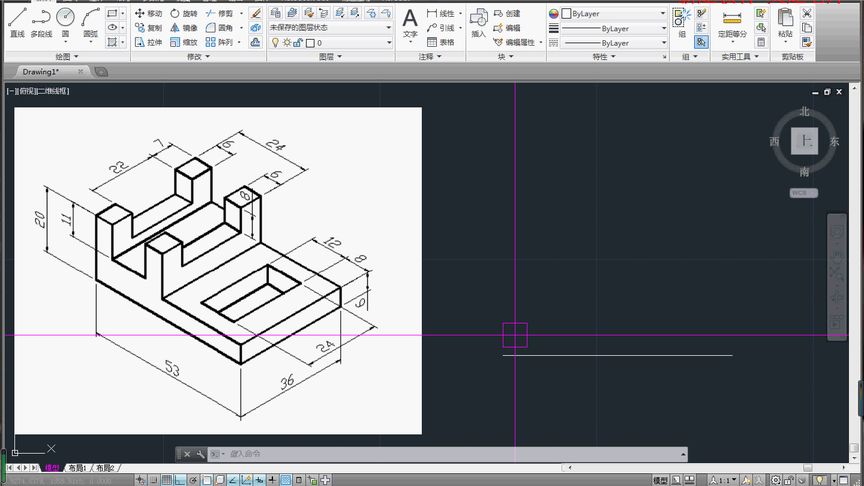The image size is (864, 486).
Task: Click the 定距等分 (Measure) tool
Action: [x=732, y=25]
